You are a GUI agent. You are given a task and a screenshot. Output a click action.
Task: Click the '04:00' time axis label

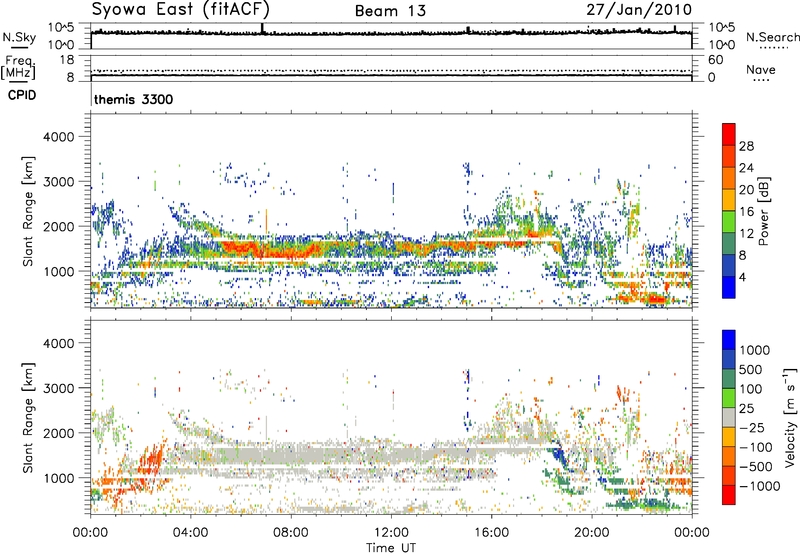click(190, 533)
